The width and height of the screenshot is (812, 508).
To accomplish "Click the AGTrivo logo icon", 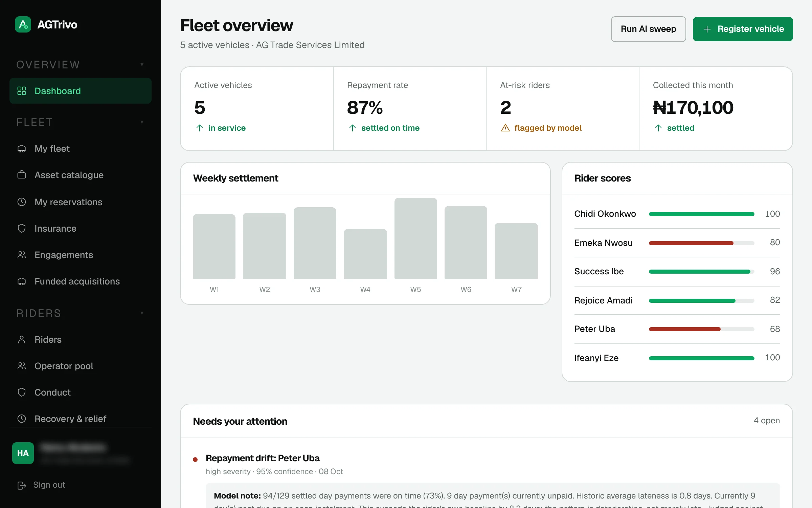I will [x=23, y=24].
